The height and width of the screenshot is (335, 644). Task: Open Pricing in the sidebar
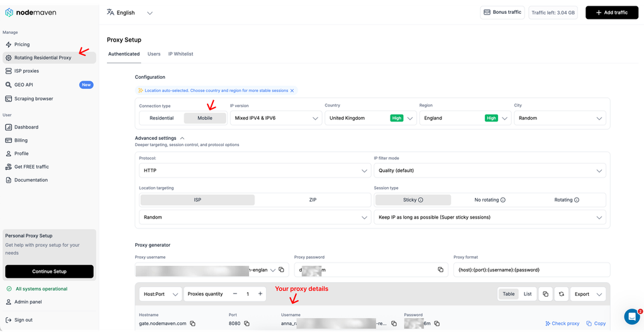(22, 44)
